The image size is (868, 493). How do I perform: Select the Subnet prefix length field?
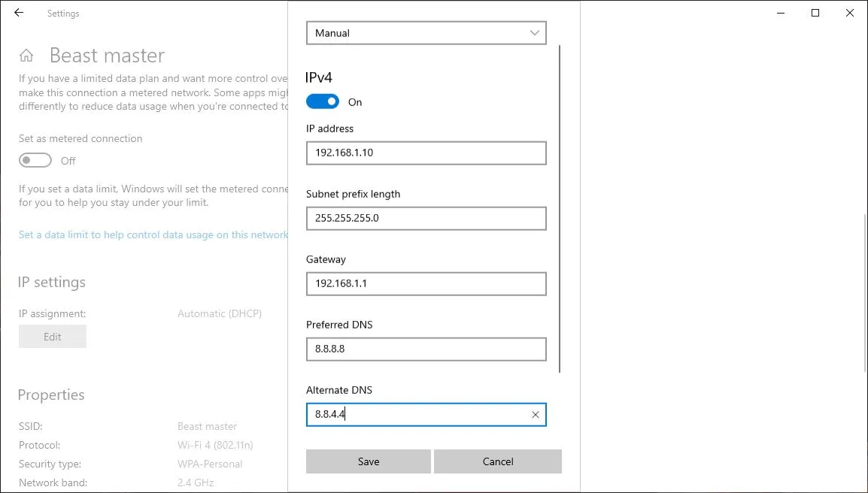tap(426, 218)
